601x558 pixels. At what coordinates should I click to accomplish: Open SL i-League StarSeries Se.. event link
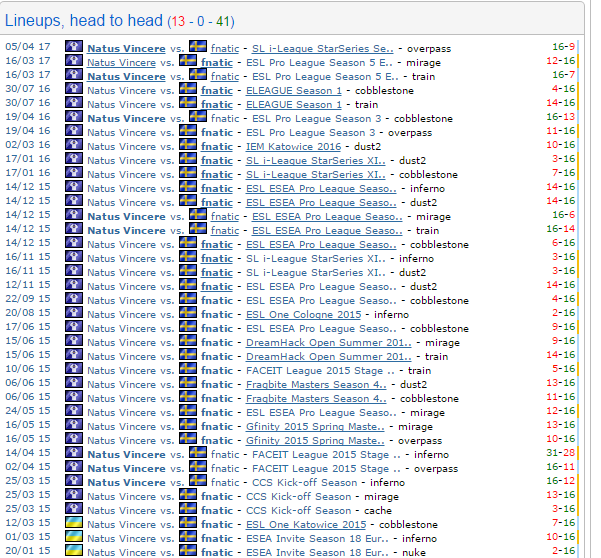click(323, 49)
